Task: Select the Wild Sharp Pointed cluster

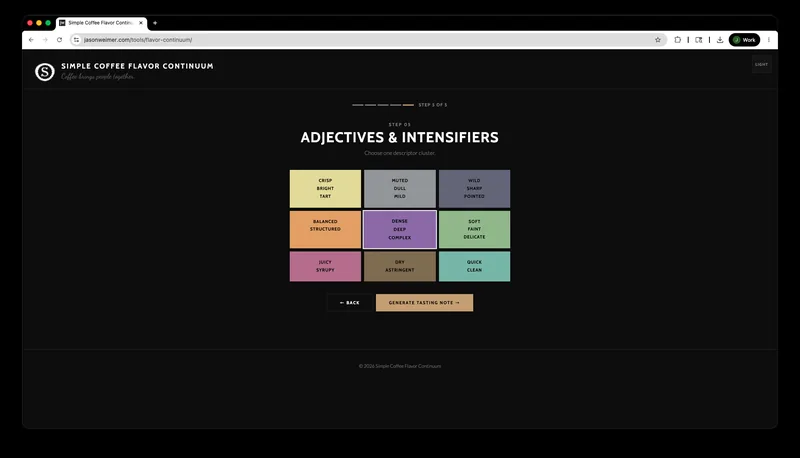Action: 474,189
